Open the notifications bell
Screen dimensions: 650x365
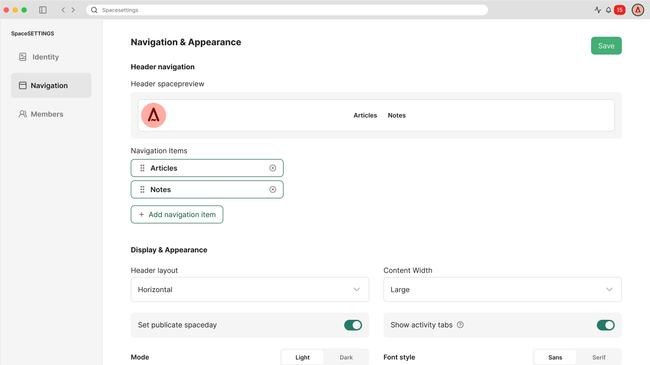tap(608, 10)
